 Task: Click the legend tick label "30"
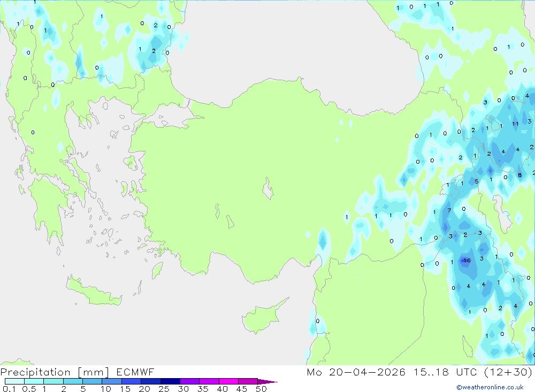(x=184, y=389)
